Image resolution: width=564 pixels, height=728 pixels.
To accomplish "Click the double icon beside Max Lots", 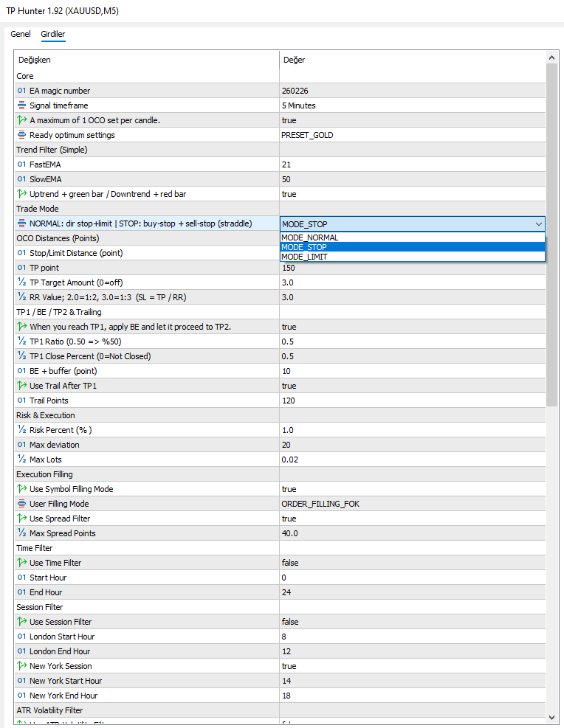I will pos(22,460).
